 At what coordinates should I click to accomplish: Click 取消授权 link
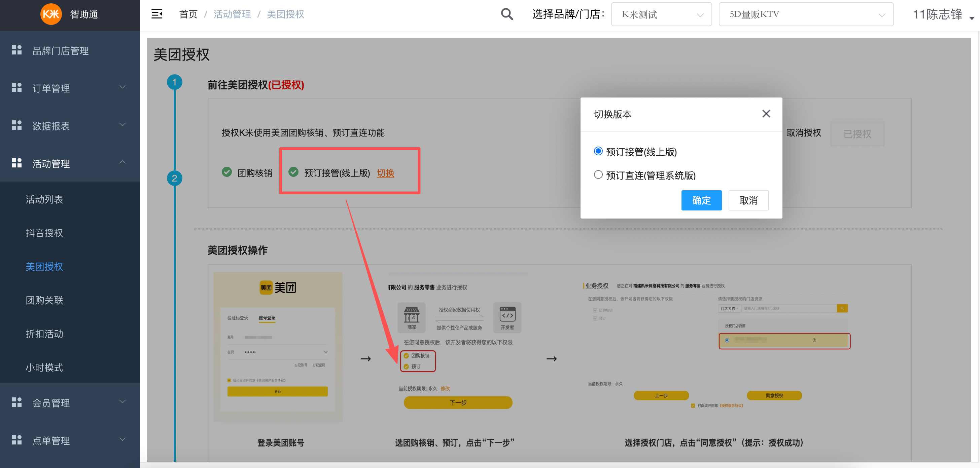point(803,133)
